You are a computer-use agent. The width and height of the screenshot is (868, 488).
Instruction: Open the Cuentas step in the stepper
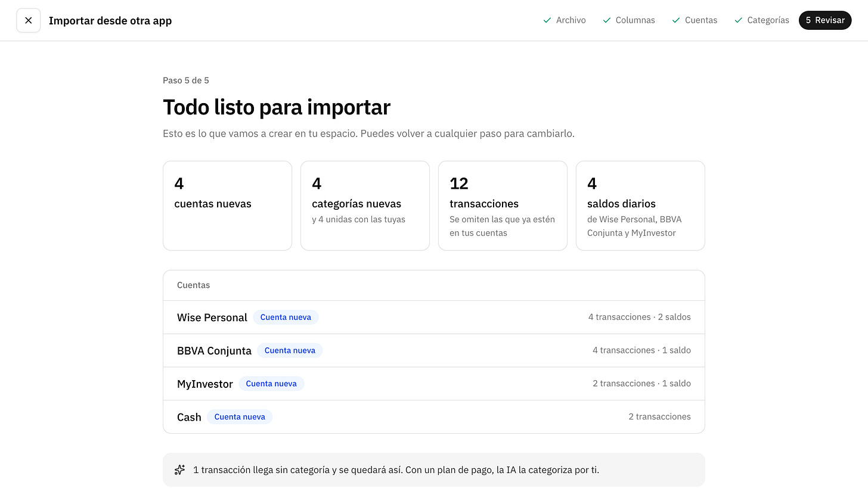click(x=694, y=20)
